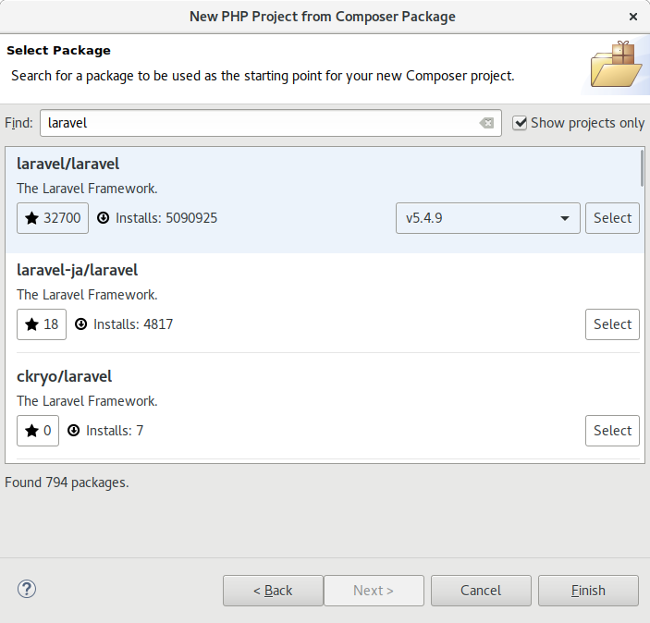Click the Installs: 4817 text

pyautogui.click(x=133, y=324)
